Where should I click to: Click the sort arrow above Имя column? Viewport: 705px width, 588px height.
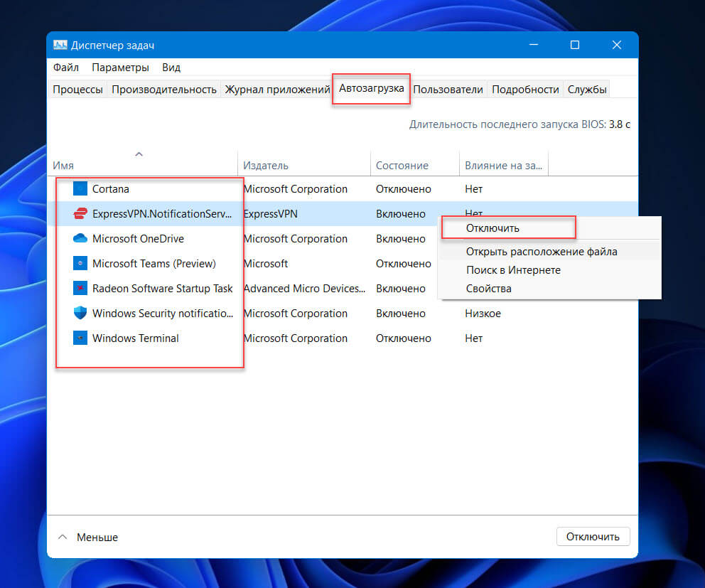(x=139, y=154)
